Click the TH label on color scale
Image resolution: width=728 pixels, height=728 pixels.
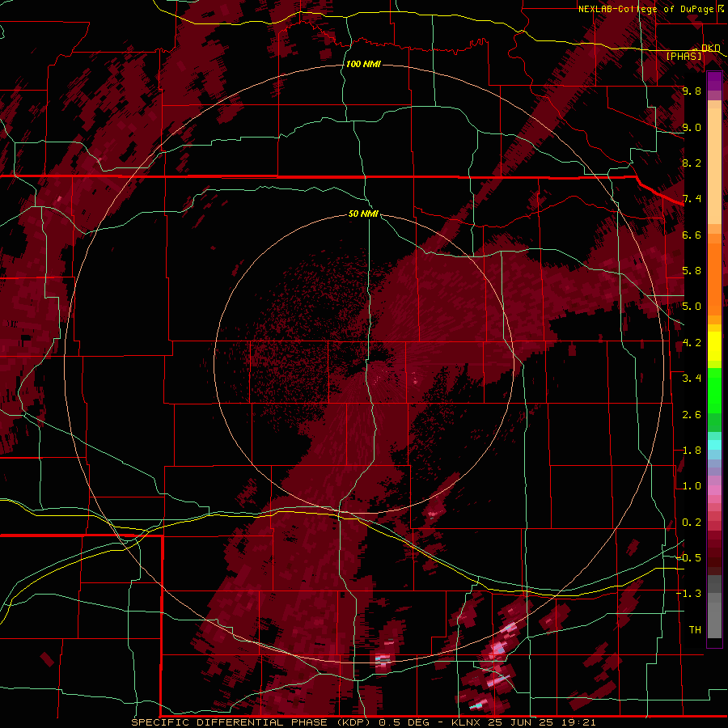(x=695, y=630)
